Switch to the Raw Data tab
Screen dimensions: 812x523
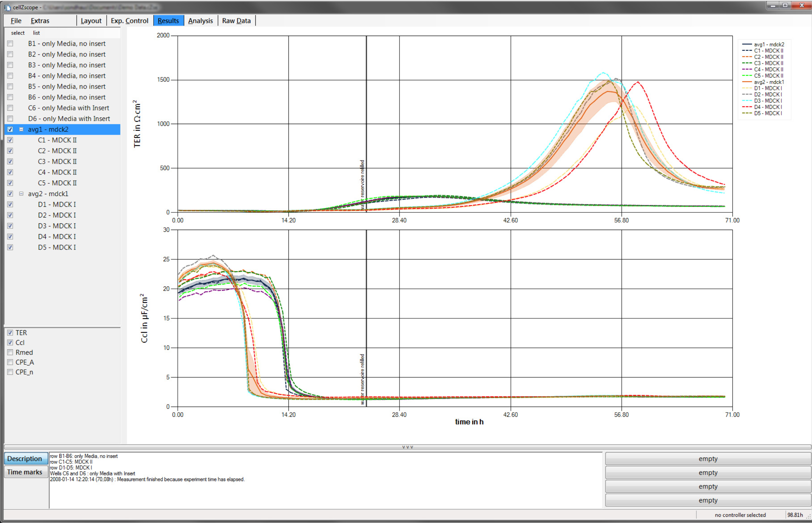(236, 21)
